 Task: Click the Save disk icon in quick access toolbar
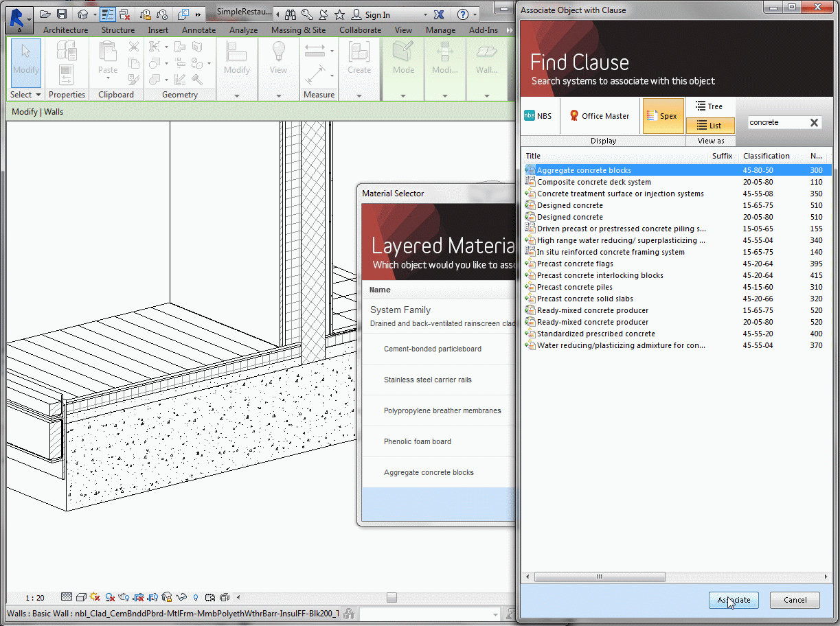(x=61, y=14)
